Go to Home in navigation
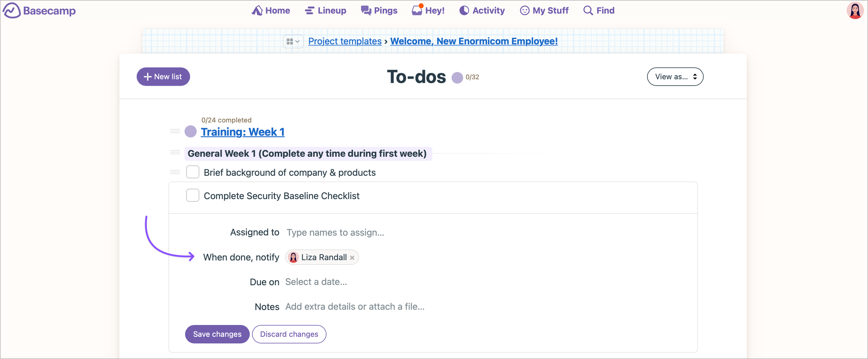The image size is (868, 359). click(x=271, y=10)
